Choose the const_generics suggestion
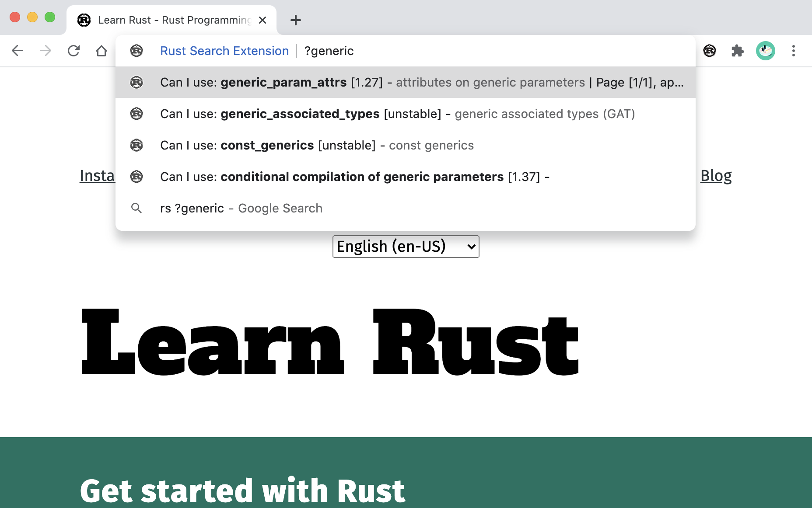 pos(406,145)
